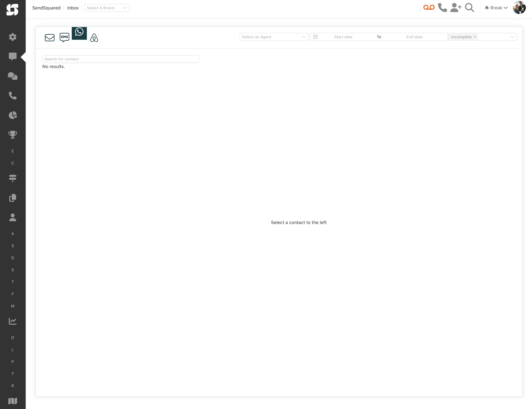The width and height of the screenshot is (532, 409).
Task: Open the pie chart reports icon
Action: coord(13,115)
